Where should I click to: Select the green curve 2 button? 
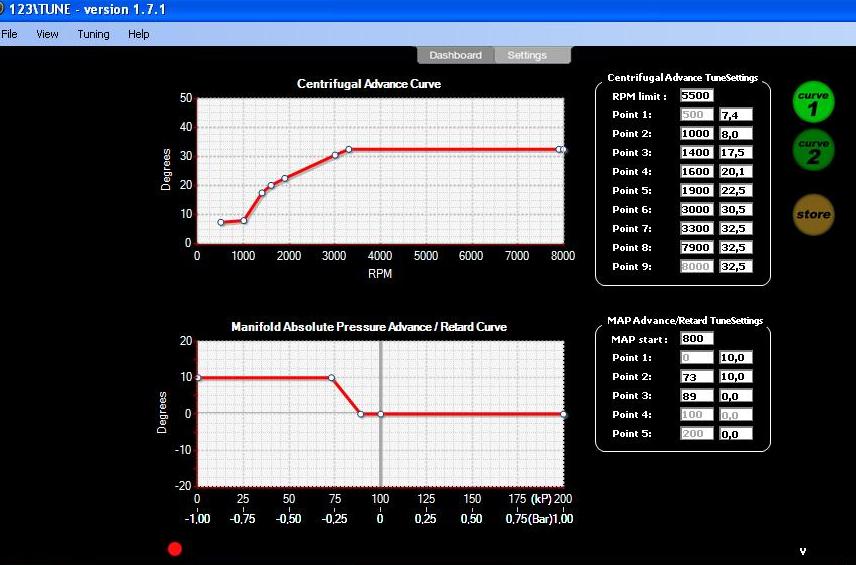pyautogui.click(x=813, y=152)
